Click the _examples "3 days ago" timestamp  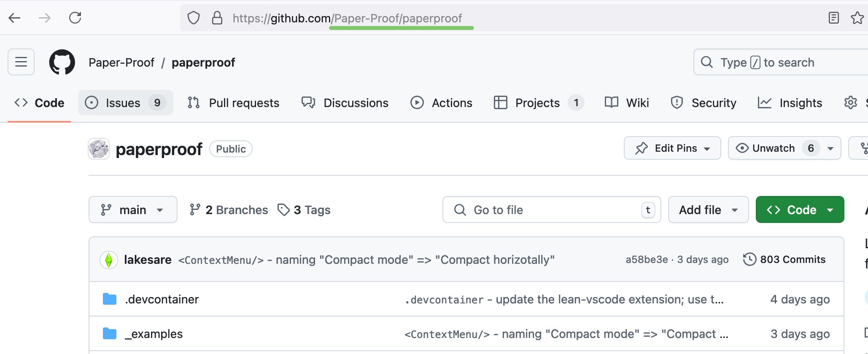800,334
